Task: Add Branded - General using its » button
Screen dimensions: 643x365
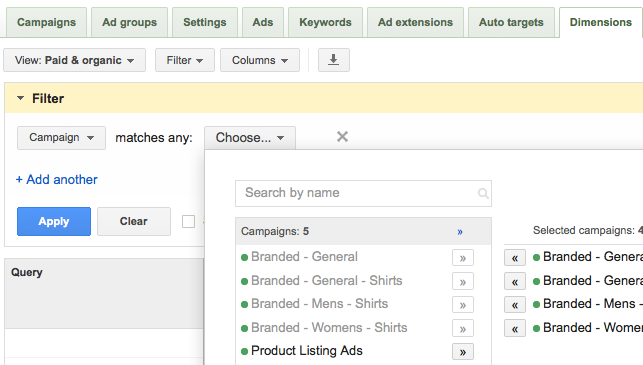Action: (463, 258)
